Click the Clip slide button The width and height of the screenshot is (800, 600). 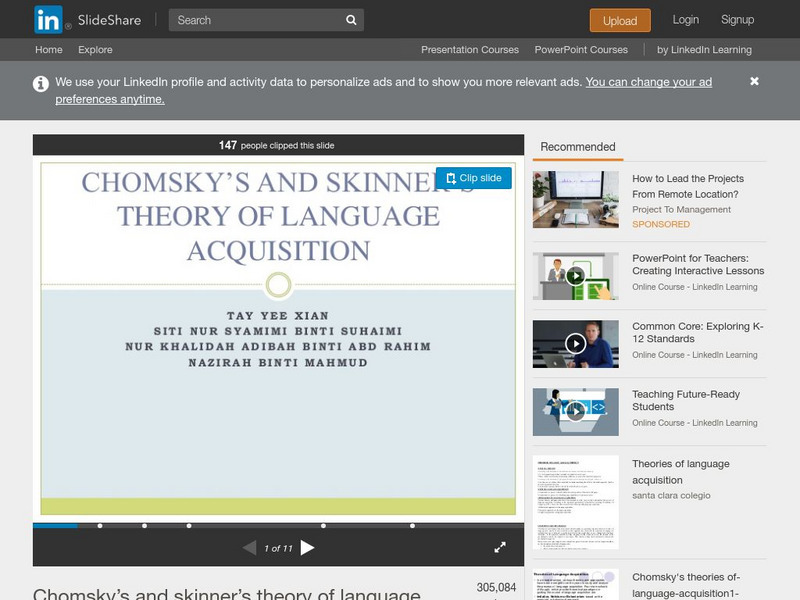point(474,178)
